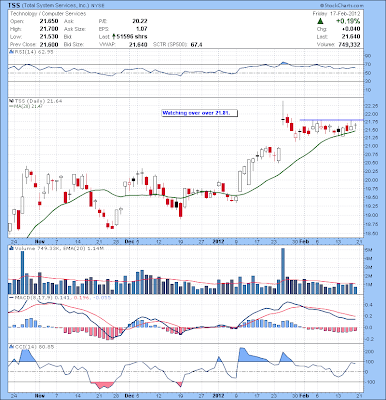Screen dimensions: 386x400
Task: Click the small icon beside Volume label
Action: pyautogui.click(x=11, y=248)
